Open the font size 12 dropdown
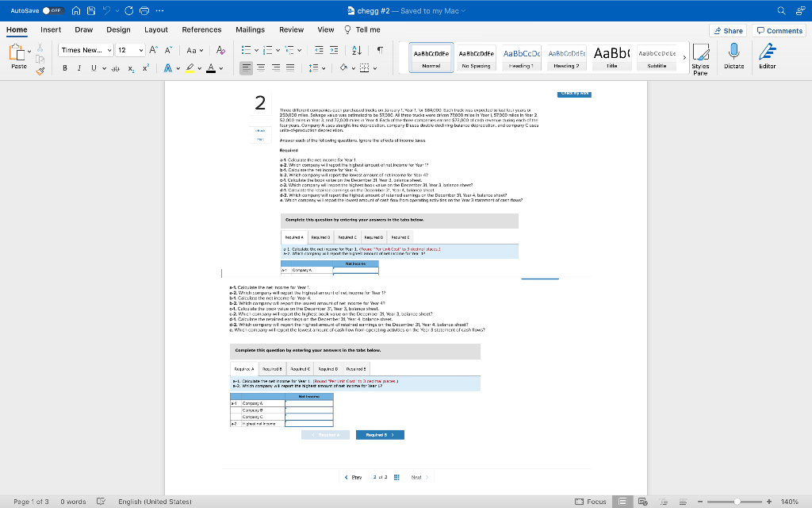The image size is (812, 508). (131, 50)
